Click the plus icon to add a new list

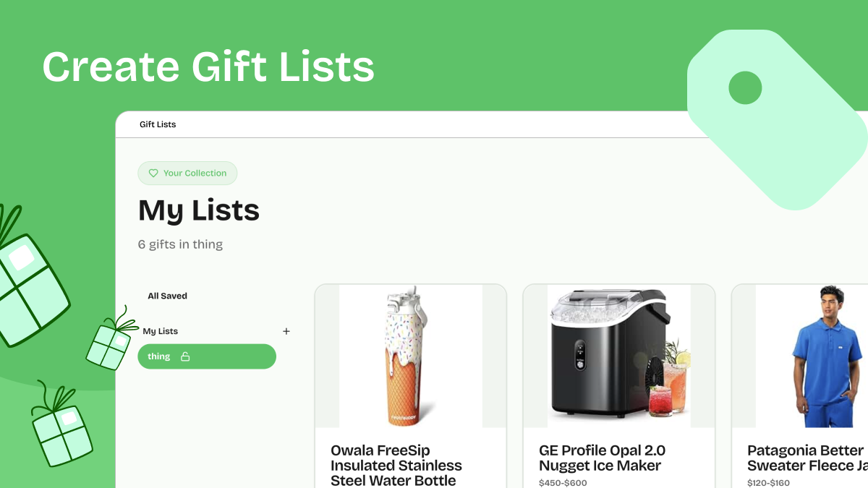(x=286, y=331)
